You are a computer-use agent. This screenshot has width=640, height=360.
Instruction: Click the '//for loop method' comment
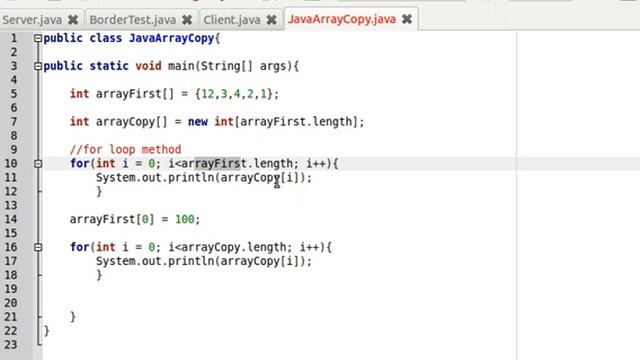125,149
